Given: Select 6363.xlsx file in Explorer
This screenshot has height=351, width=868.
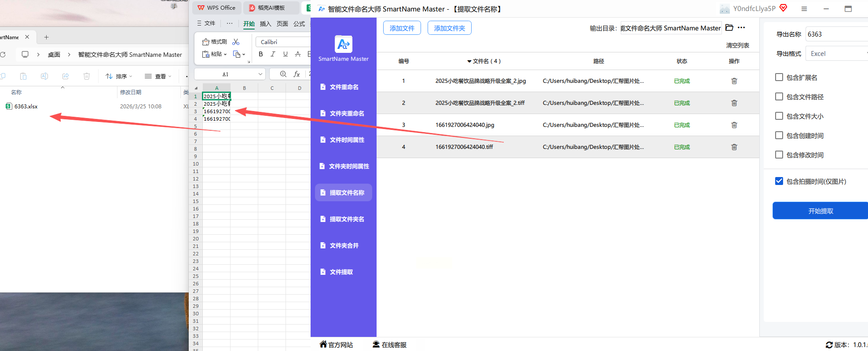Looking at the screenshot, I should click(26, 107).
